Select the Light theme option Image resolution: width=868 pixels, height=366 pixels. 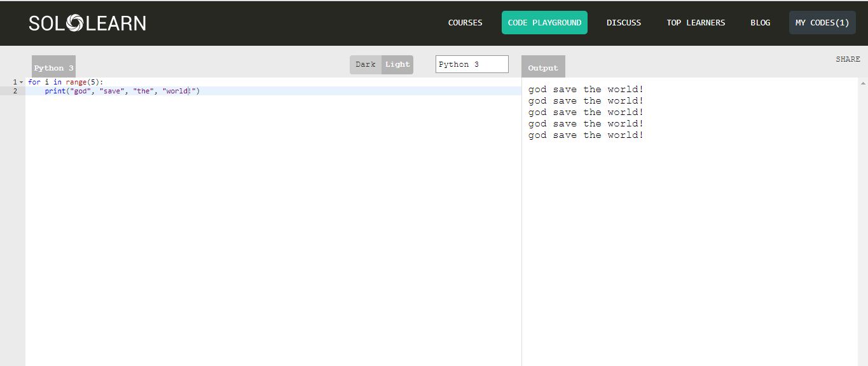coord(397,64)
